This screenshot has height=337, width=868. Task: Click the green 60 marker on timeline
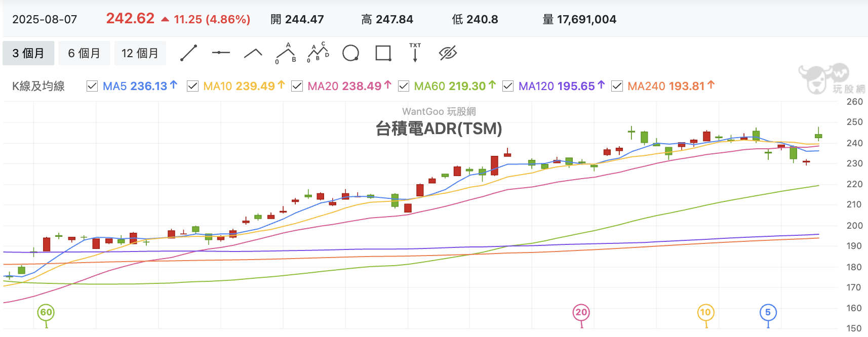[x=46, y=312]
